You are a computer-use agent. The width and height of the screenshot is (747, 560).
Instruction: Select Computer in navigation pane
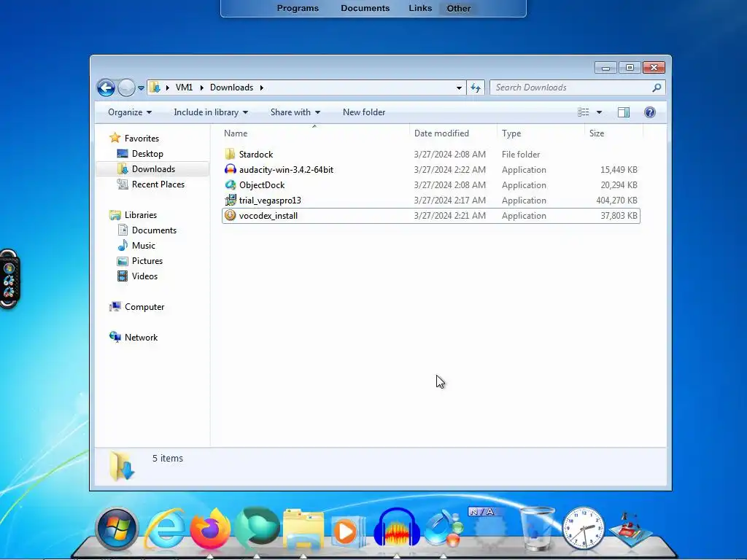[x=144, y=307]
